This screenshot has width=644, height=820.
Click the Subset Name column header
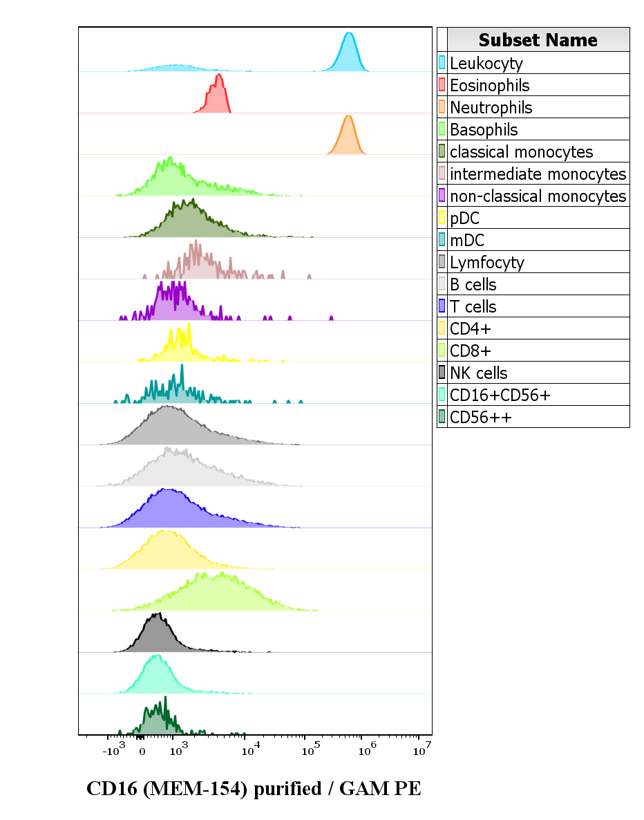click(x=538, y=39)
